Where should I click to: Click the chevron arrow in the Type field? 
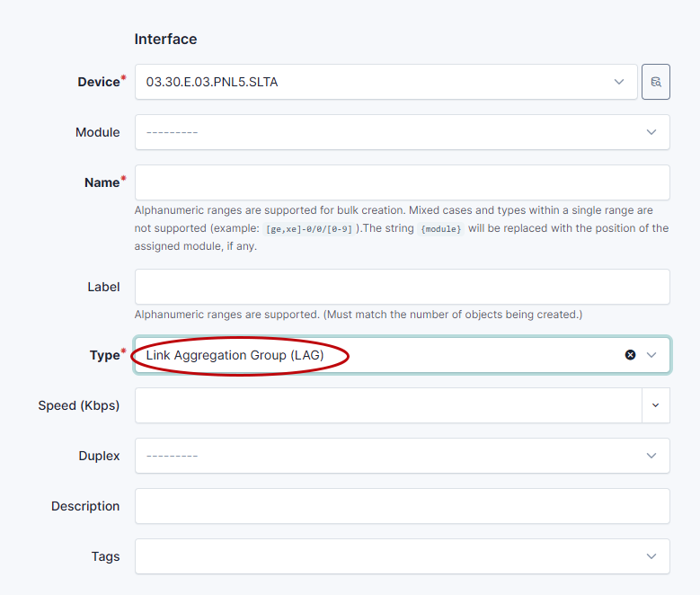[651, 355]
